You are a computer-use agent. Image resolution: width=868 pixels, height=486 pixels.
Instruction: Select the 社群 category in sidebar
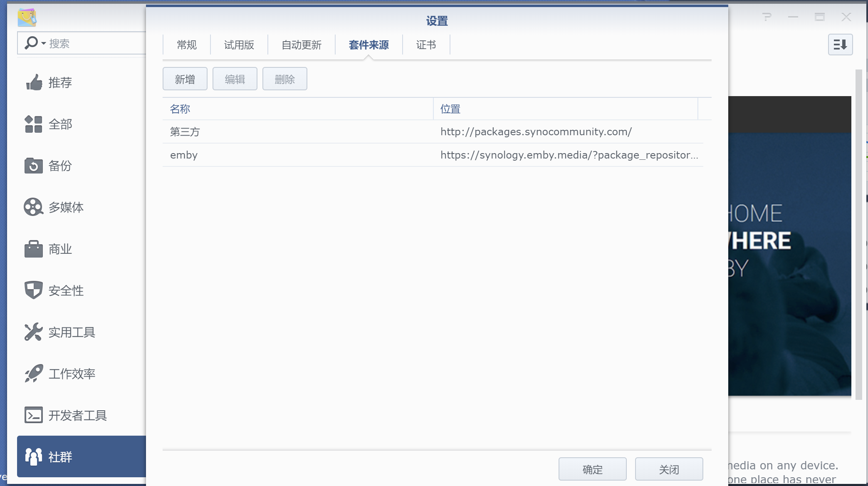click(x=61, y=456)
